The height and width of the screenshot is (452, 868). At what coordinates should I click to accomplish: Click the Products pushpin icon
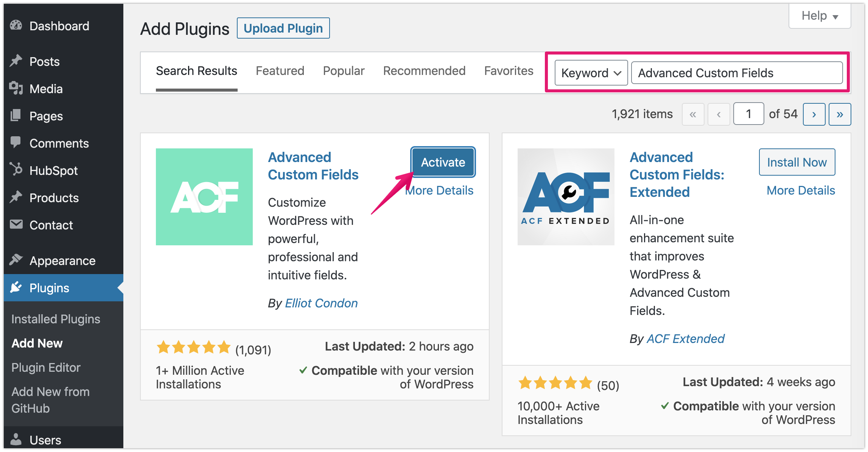click(16, 197)
